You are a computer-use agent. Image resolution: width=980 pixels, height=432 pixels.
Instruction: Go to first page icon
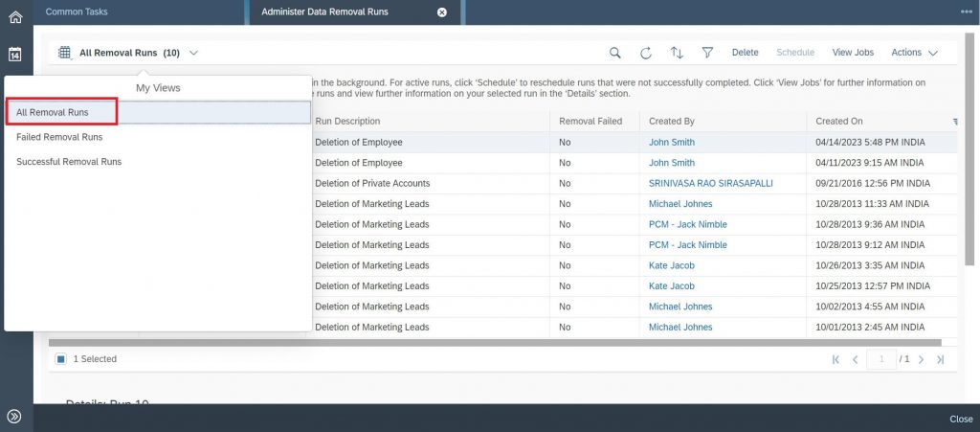[x=835, y=359]
